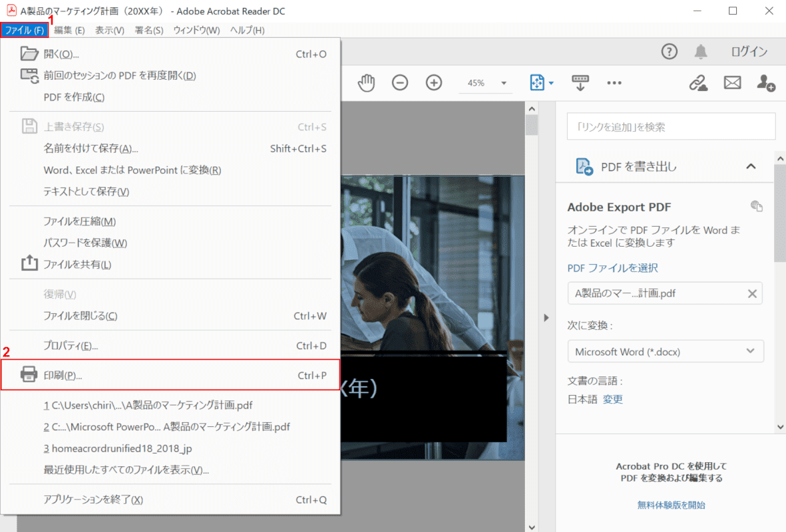Click the copy icon beside Adobe Export PDF

[757, 206]
